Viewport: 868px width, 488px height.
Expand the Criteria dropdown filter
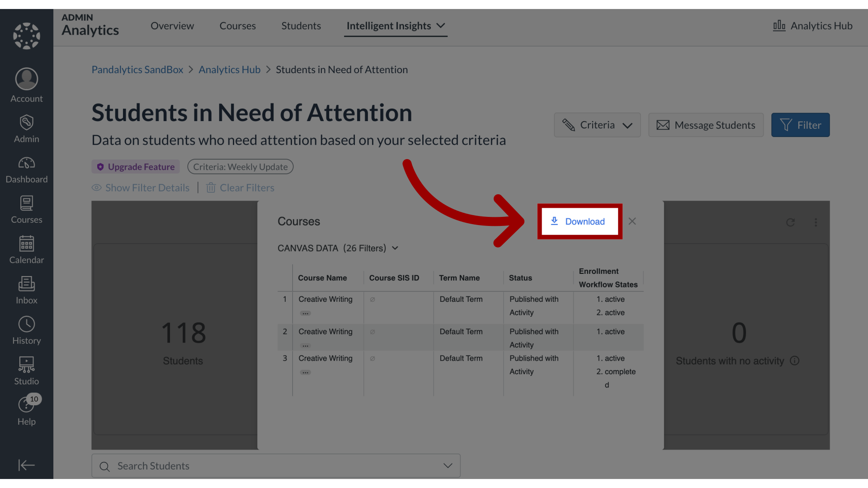click(x=597, y=125)
